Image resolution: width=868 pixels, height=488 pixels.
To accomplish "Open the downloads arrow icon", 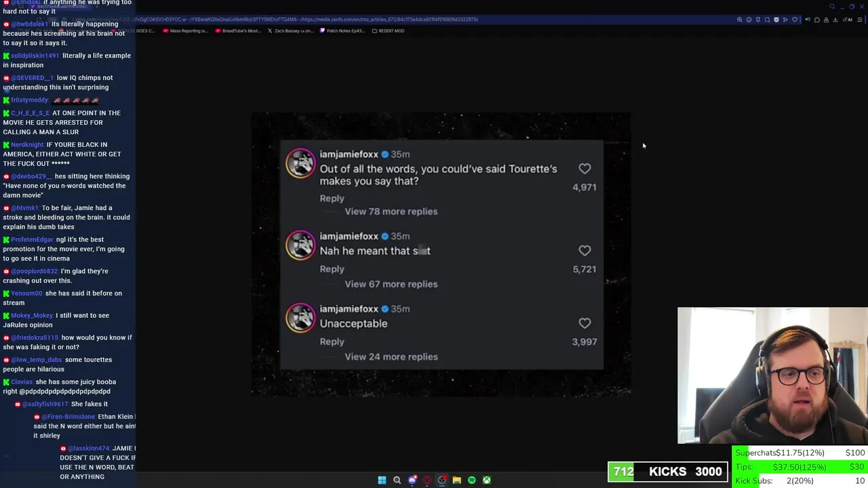I will 835,20.
